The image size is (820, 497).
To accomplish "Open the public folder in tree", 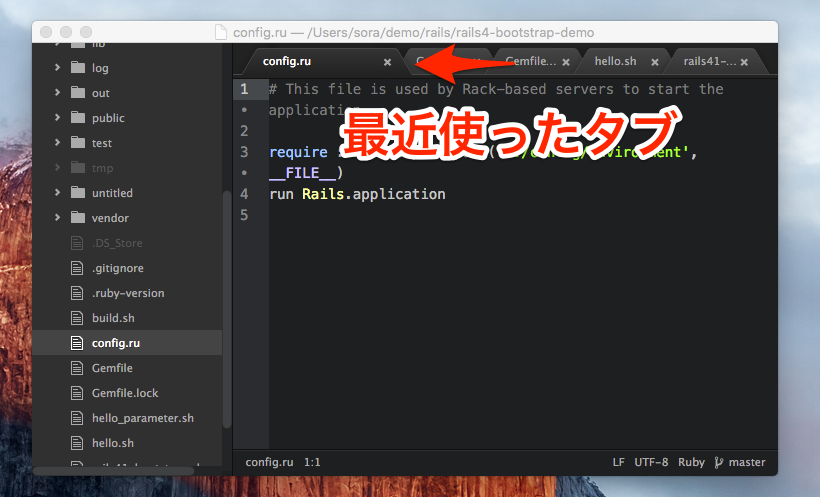I will [x=108, y=118].
